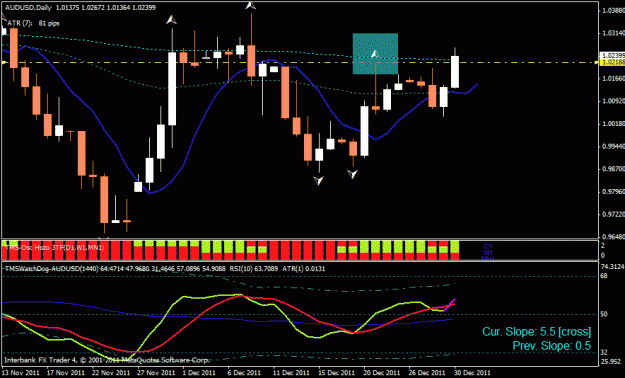Click the oscillator level 50 label

[604, 314]
